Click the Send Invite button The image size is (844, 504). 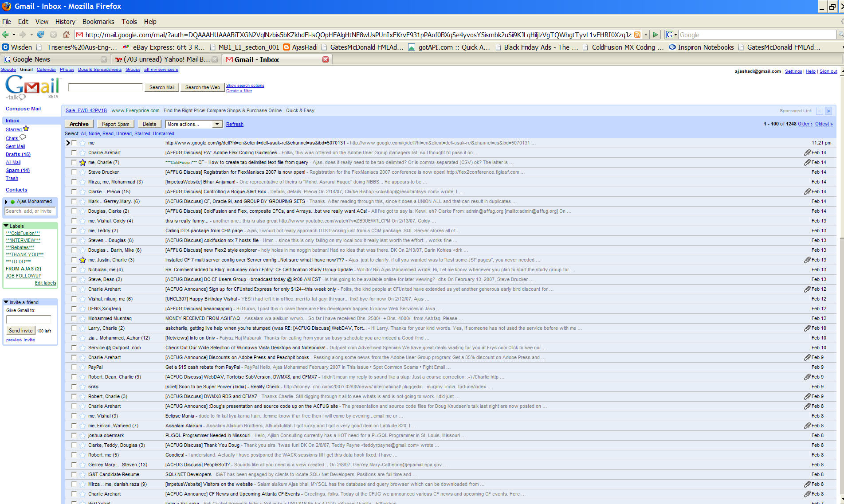(x=20, y=331)
